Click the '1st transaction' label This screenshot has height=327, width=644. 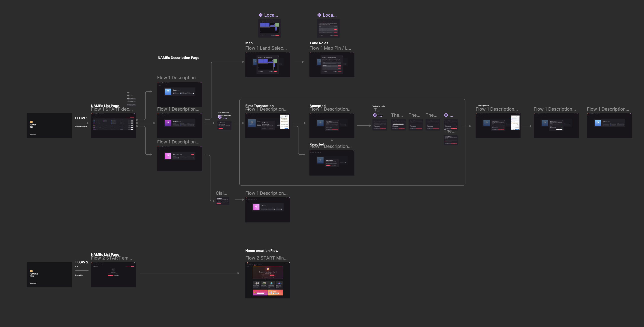[x=223, y=112]
